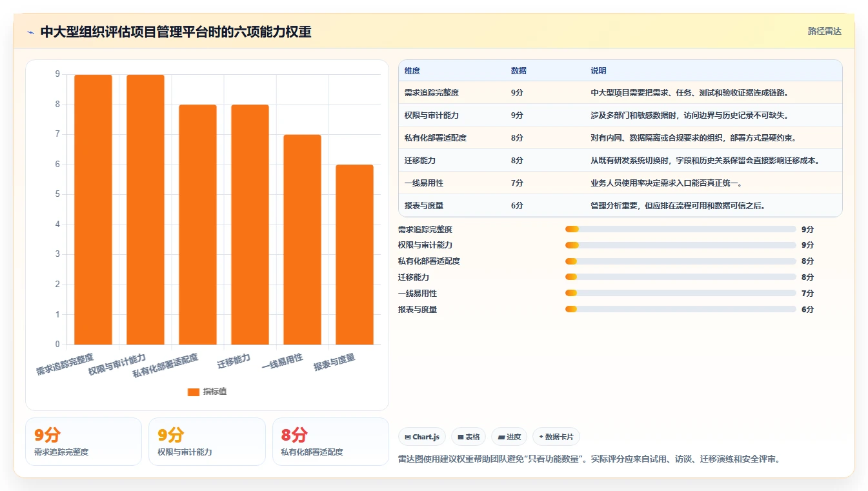Viewport: 868px width, 491px height.
Task: Click the page title 中大型组织评估项目管理平台时的六项能力权重
Action: [x=176, y=32]
